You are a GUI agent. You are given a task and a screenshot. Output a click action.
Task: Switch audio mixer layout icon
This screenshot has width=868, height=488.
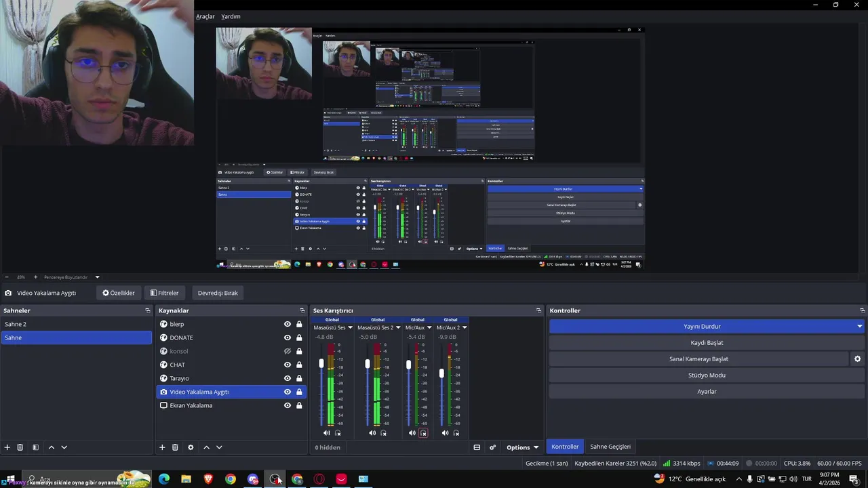click(477, 447)
